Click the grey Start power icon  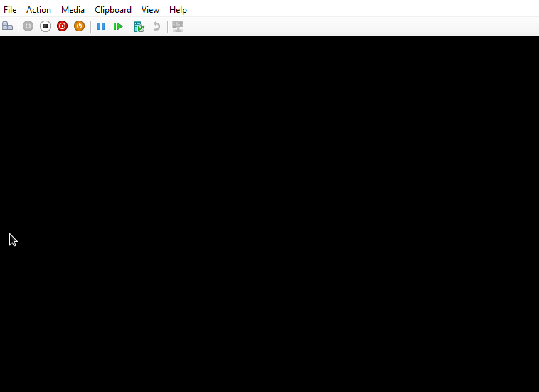[28, 26]
